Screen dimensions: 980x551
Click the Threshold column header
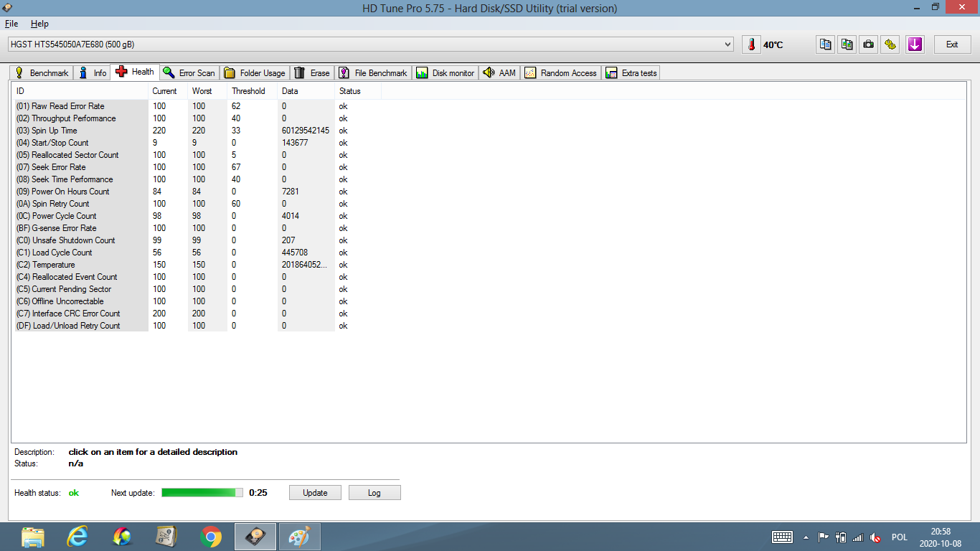252,91
